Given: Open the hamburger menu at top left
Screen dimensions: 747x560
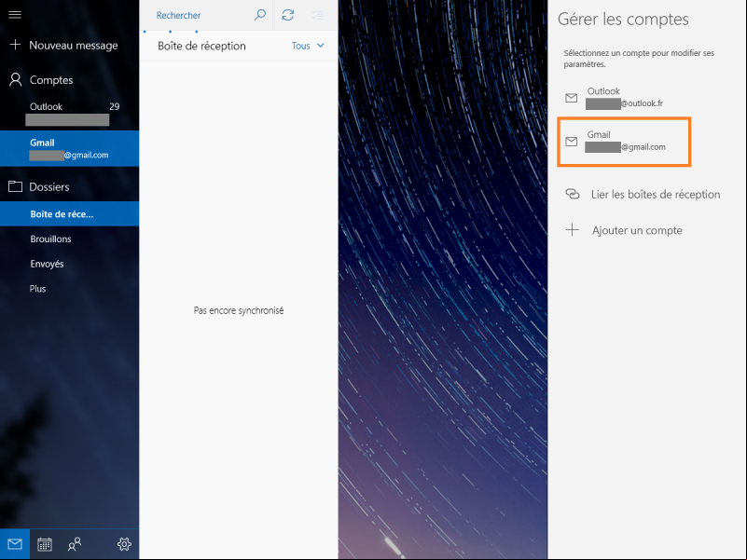Looking at the screenshot, I should click(15, 14).
